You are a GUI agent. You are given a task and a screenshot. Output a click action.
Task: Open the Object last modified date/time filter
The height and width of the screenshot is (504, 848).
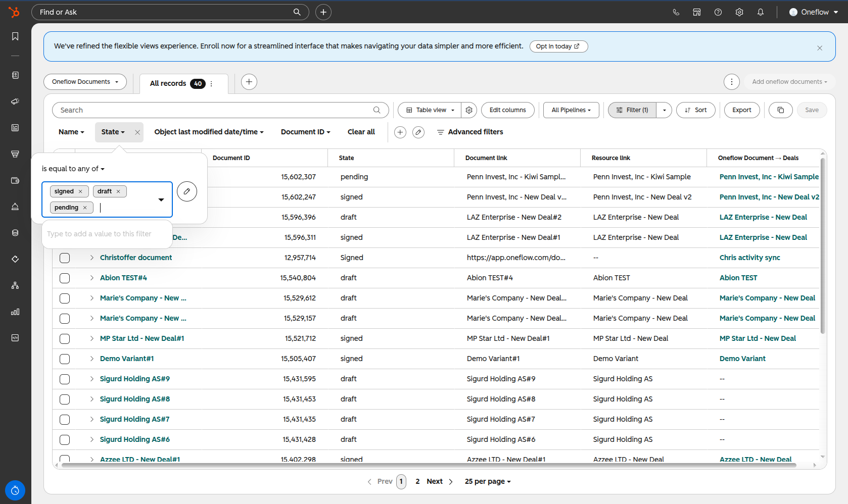coord(209,132)
